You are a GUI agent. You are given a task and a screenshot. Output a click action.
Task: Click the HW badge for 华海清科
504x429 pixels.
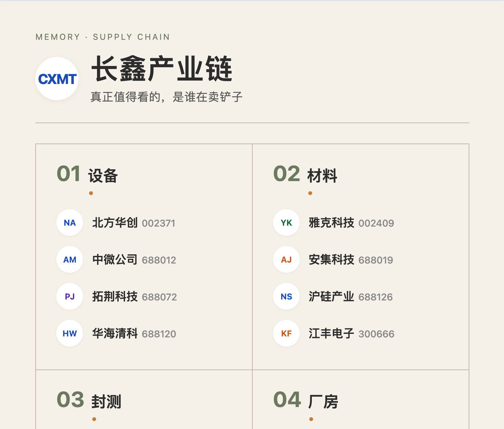[70, 333]
